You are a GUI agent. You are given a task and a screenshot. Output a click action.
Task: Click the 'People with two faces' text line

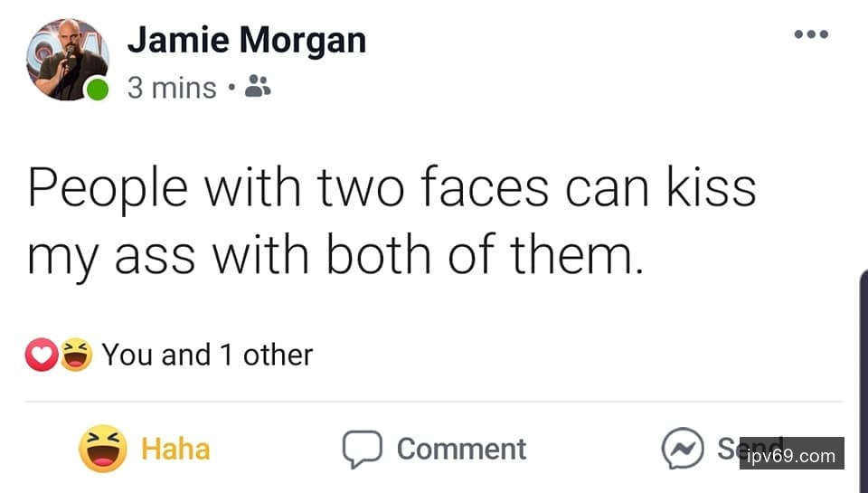pyautogui.click(x=391, y=188)
